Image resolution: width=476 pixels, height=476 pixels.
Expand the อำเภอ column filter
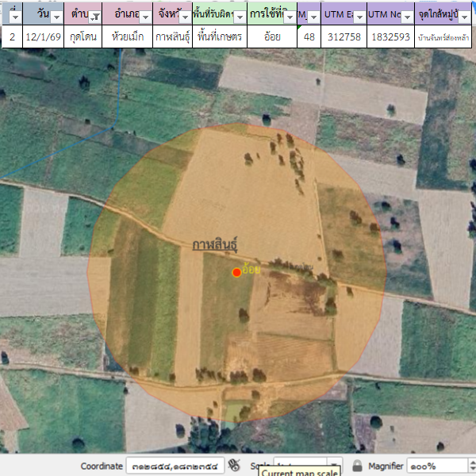(x=145, y=16)
